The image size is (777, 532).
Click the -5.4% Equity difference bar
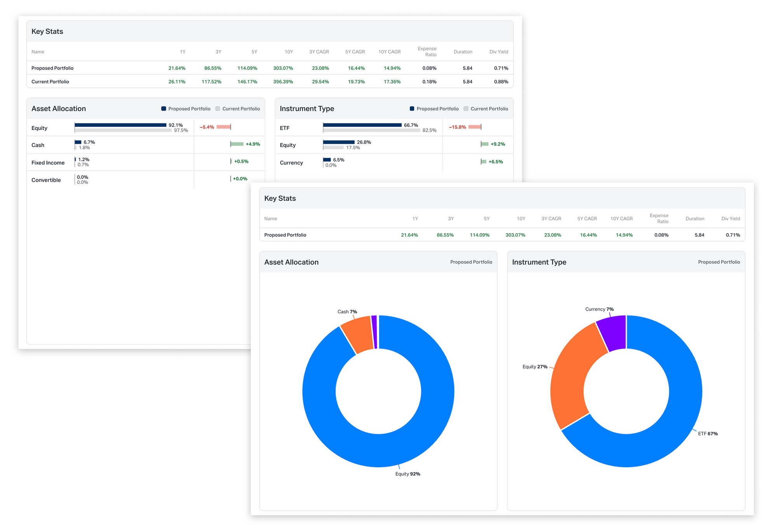pos(223,127)
